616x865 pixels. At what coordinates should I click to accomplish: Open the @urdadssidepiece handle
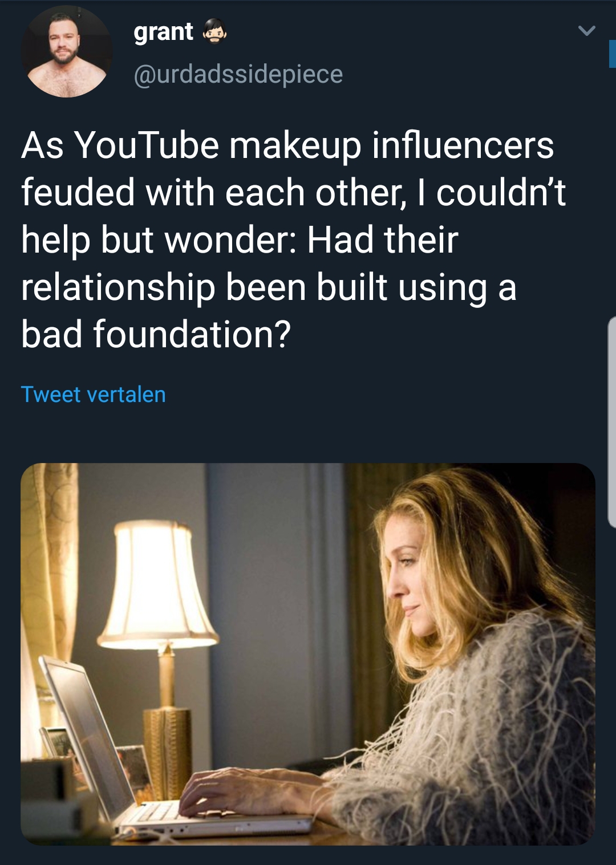pos(238,74)
